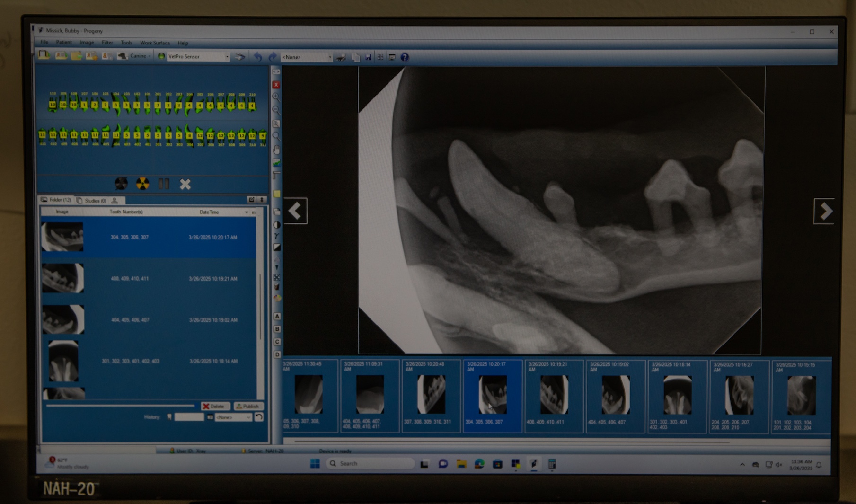Click the undo arrow in the toolbar

coord(257,57)
